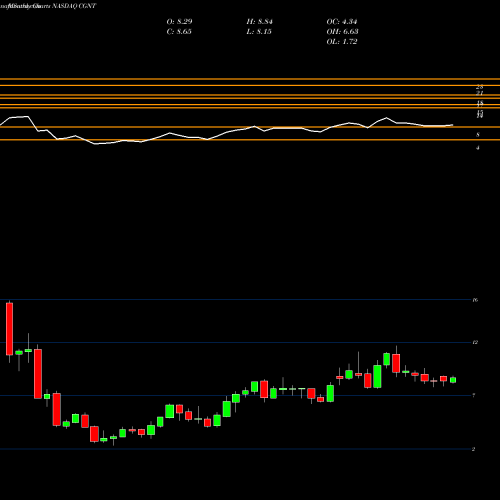Screen dimensions: 500x500
Task: Click the 4 label on indicator axis
Action: (x=478, y=148)
